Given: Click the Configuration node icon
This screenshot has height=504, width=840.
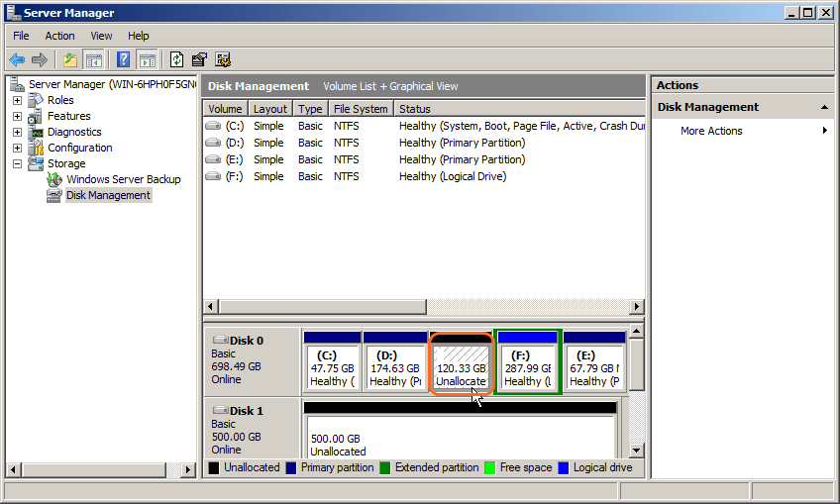Looking at the screenshot, I should 36,148.
